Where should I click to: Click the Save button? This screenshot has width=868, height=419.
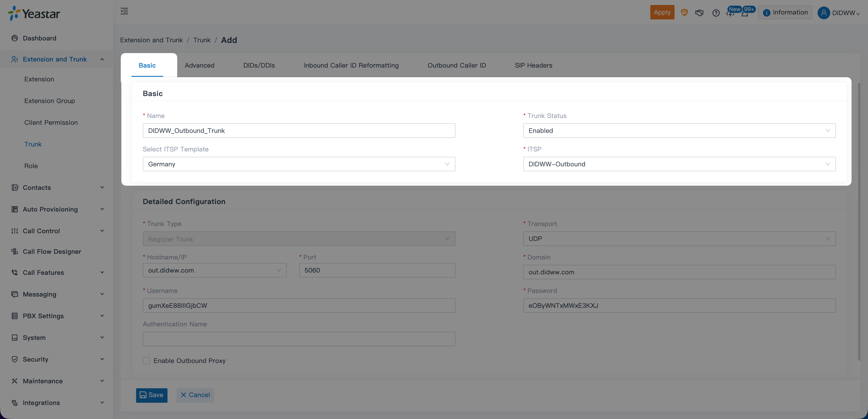[x=152, y=395]
